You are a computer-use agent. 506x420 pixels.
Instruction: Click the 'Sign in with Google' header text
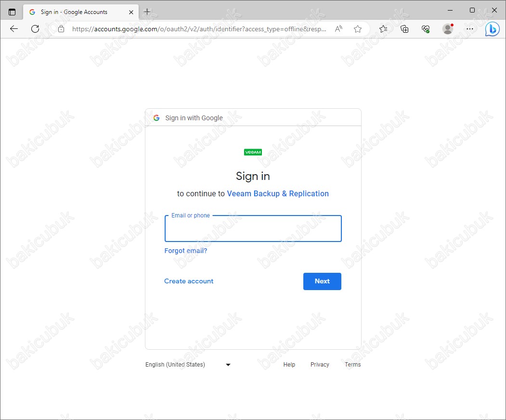tap(194, 118)
